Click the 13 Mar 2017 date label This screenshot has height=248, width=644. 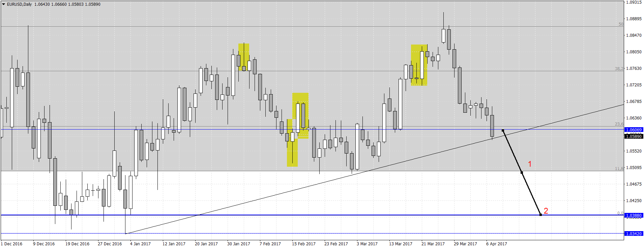point(401,244)
